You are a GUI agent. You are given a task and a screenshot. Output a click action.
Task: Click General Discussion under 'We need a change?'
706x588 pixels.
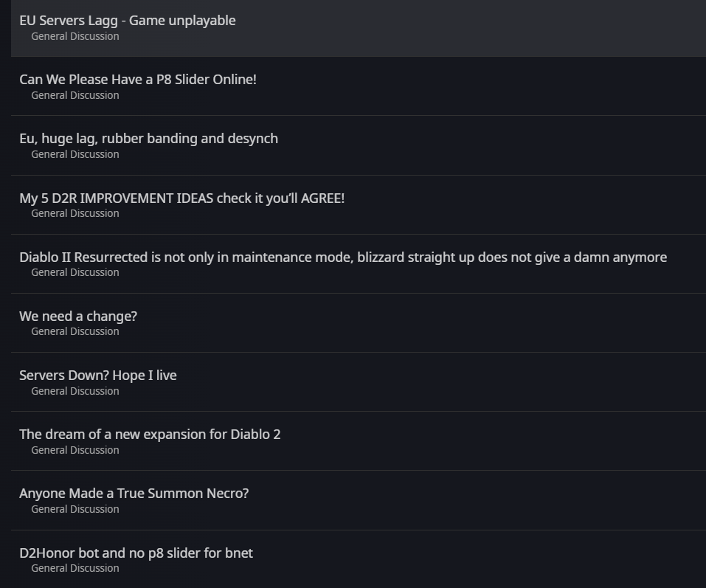(75, 331)
